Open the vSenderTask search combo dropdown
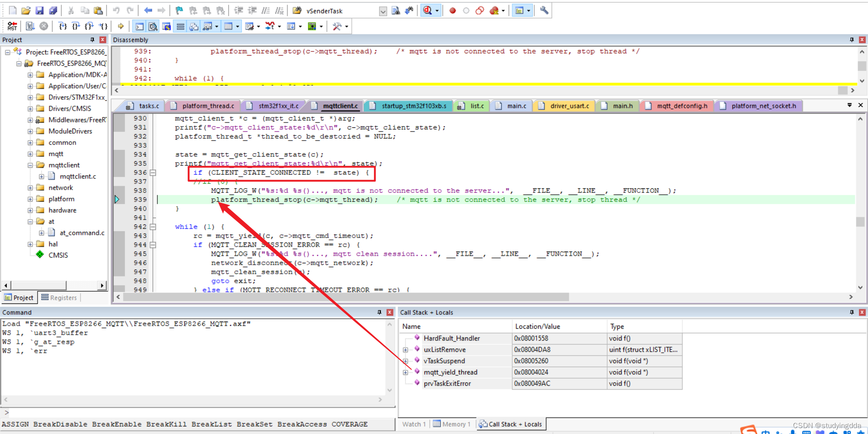 point(383,11)
